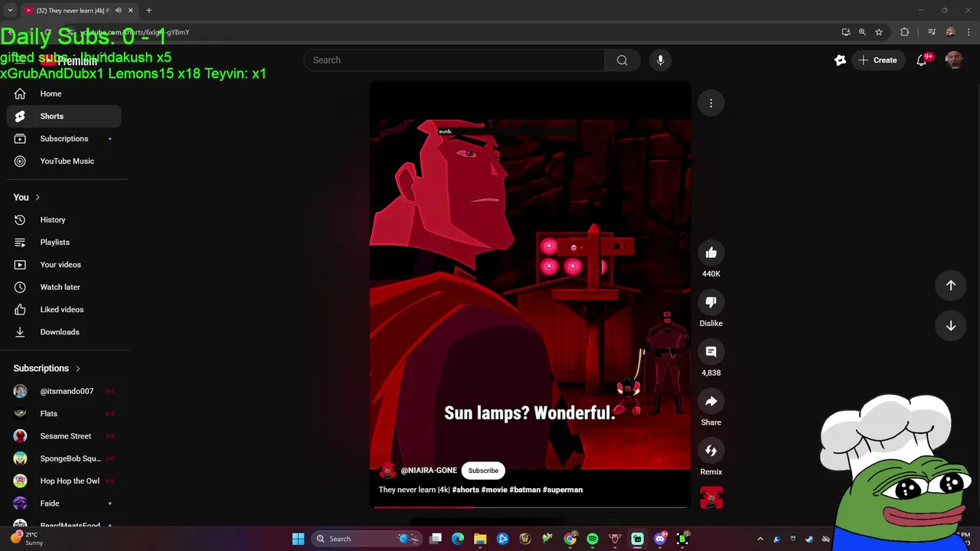Open the @NIAIRA-GONE channel
Screen dimensions: 980x551
pyautogui.click(x=429, y=471)
